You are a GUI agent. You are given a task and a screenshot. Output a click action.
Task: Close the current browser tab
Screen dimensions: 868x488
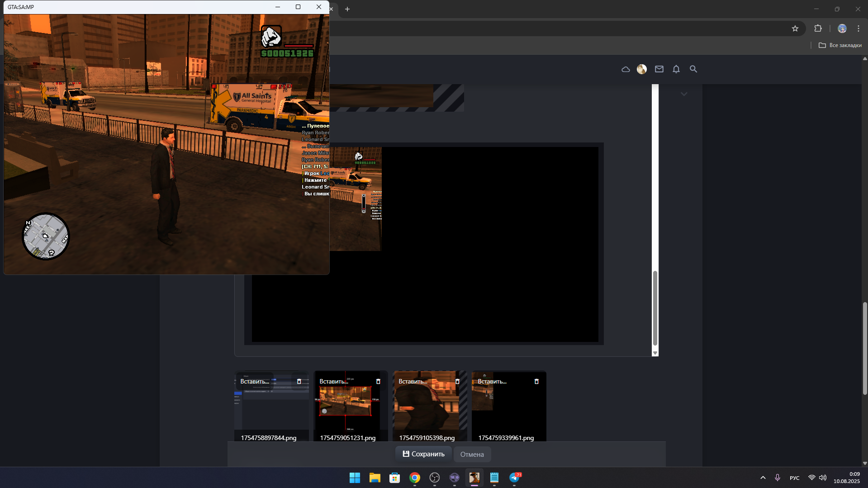click(332, 9)
